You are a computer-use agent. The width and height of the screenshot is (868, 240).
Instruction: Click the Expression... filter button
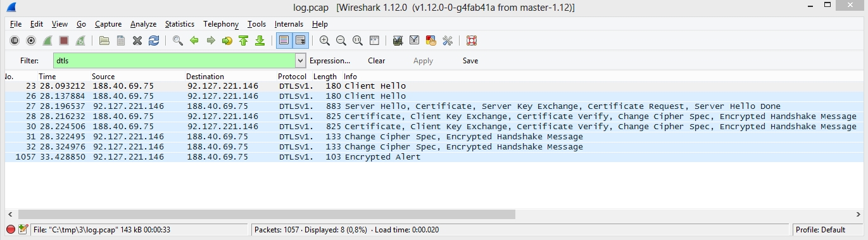pos(329,61)
